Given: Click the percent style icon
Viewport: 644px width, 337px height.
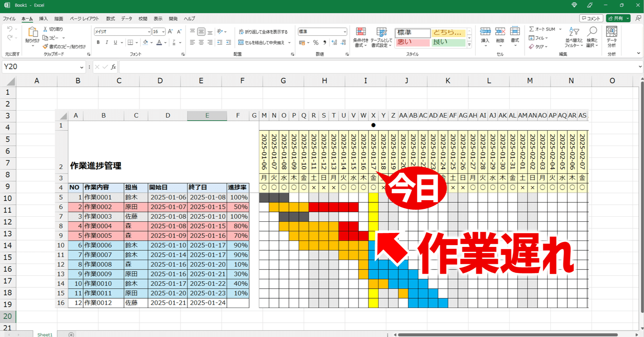Looking at the screenshot, I should (316, 43).
